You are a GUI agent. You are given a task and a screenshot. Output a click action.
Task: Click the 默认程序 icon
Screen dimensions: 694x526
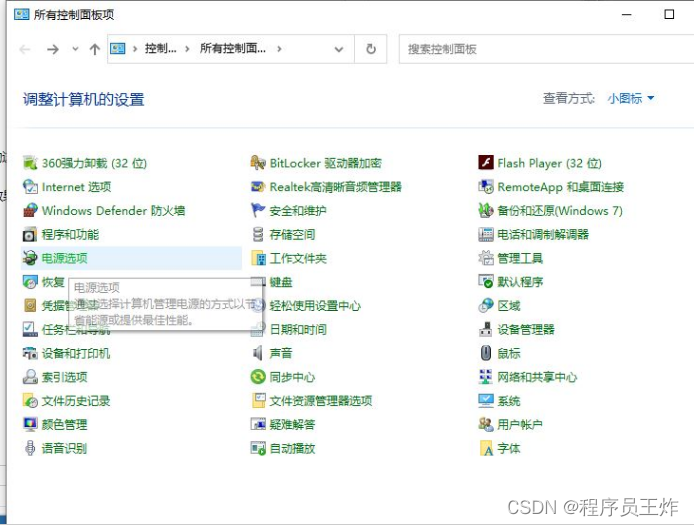coord(486,282)
